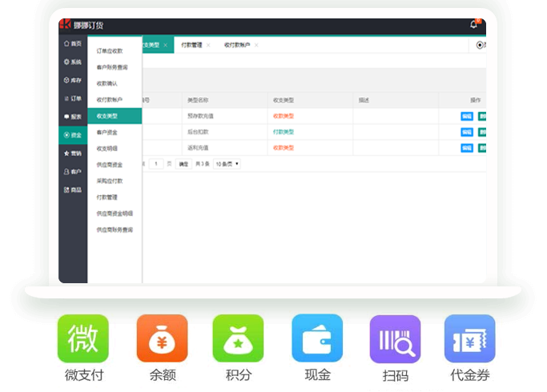Viewport: 547px width, 392px height.
Task: Open 报表 reports in sidebar
Action: click(73, 116)
